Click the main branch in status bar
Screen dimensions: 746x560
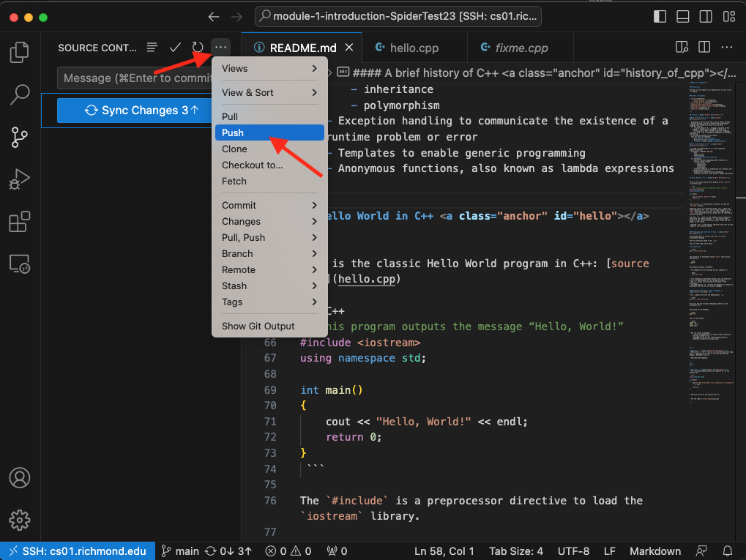[x=180, y=551]
